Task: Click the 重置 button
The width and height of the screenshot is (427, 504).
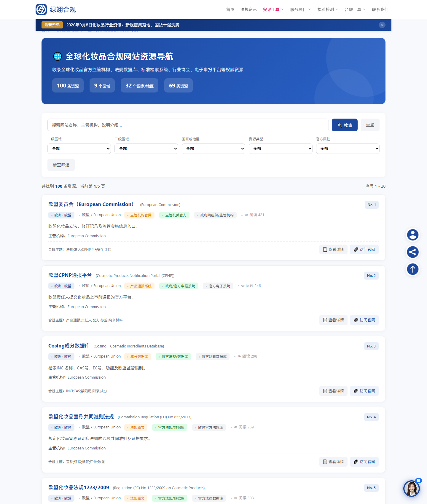Action: (370, 125)
